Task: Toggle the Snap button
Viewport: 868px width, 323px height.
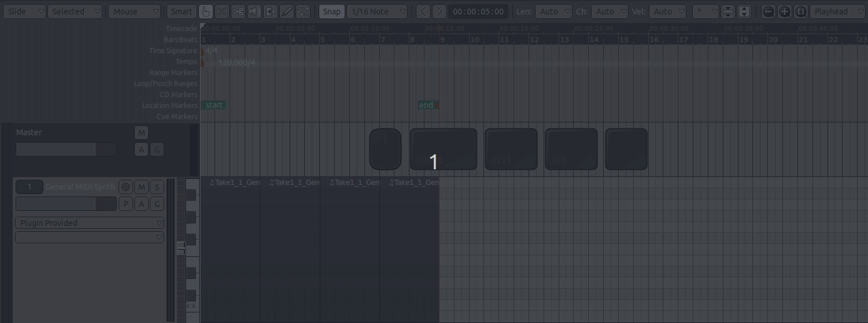Action: pyautogui.click(x=331, y=12)
